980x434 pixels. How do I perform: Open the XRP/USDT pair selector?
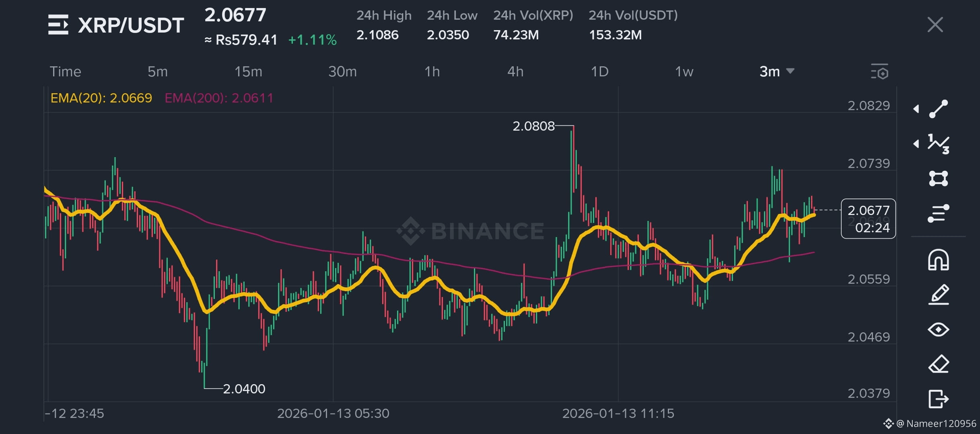tap(131, 25)
